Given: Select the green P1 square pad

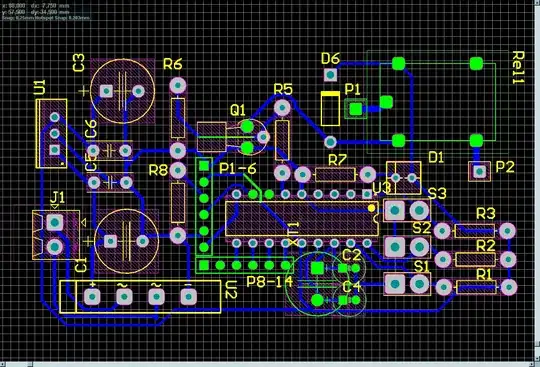Looking at the screenshot, I should click(356, 109).
